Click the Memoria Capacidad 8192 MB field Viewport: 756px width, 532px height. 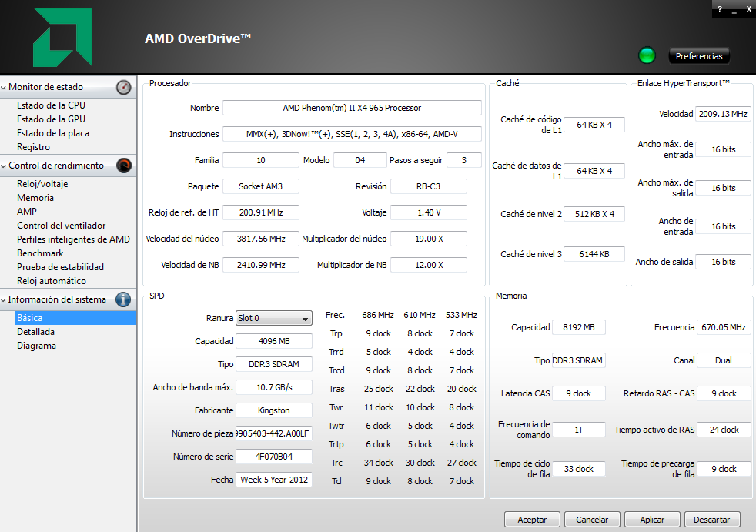579,327
